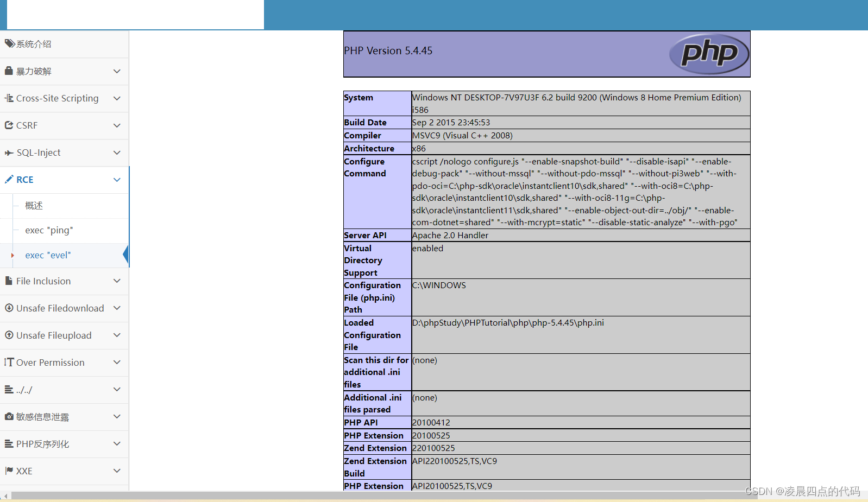Image resolution: width=868 pixels, height=502 pixels.
Task: Expand the Cross-Site Scripting chevron
Action: 117,98
